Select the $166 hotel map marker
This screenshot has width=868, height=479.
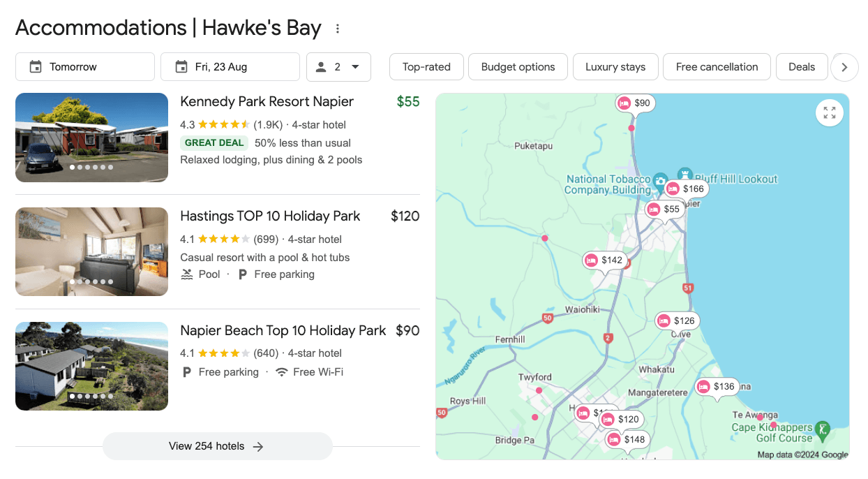coord(685,189)
